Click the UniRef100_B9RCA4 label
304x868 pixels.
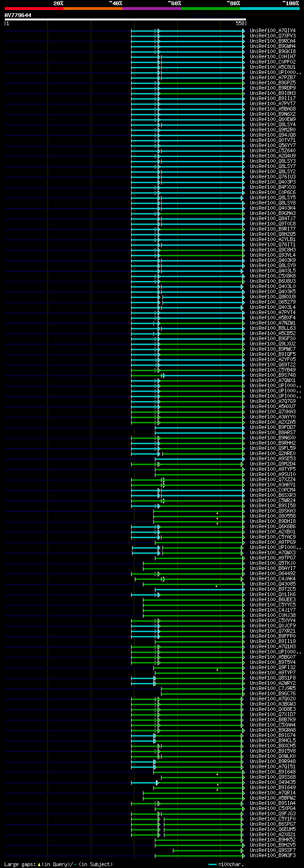[273, 41]
